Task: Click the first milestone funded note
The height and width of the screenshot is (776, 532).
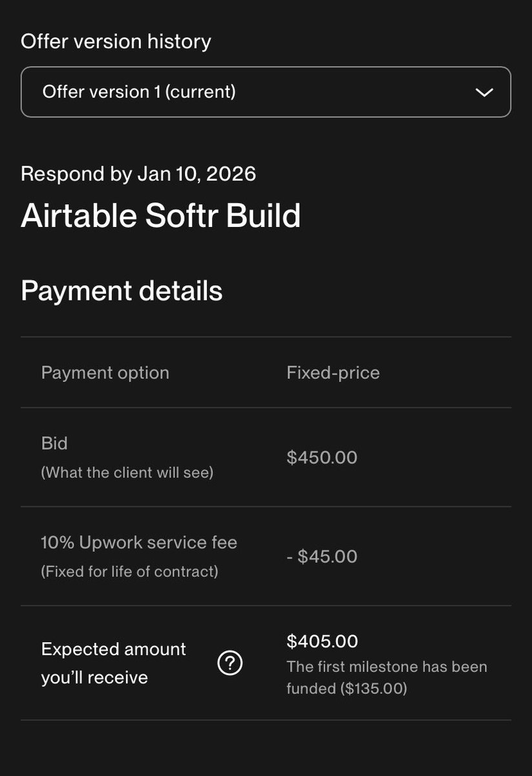Action: 387,667
